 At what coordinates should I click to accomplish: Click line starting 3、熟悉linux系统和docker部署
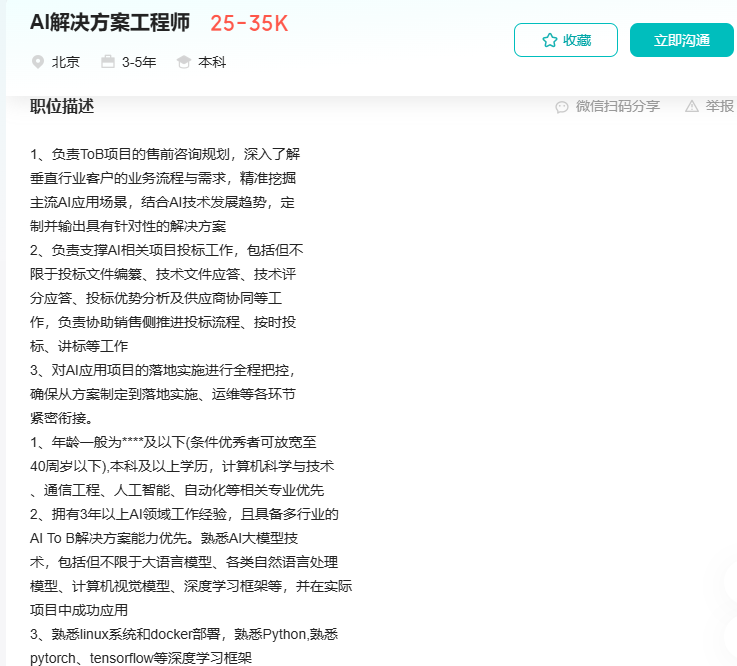[184, 634]
